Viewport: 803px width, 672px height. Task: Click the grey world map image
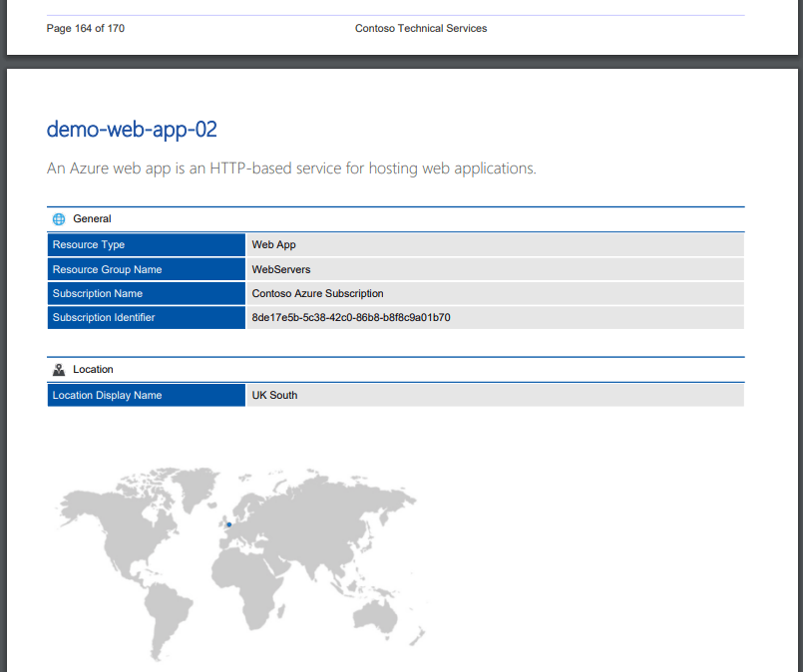click(240, 563)
